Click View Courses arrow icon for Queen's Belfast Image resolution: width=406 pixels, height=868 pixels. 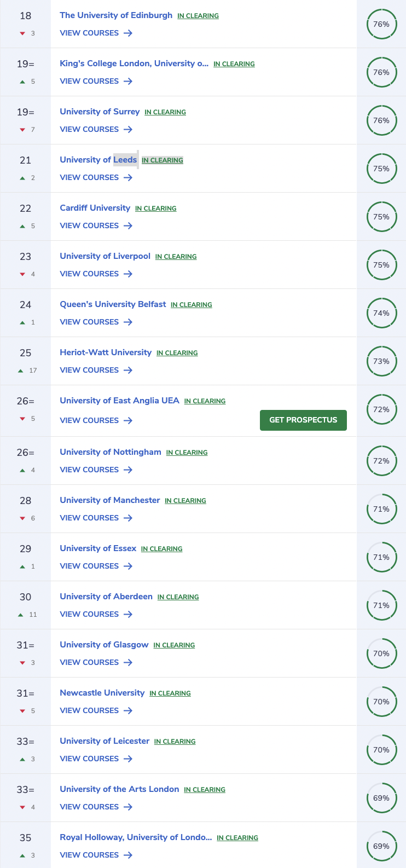128,322
